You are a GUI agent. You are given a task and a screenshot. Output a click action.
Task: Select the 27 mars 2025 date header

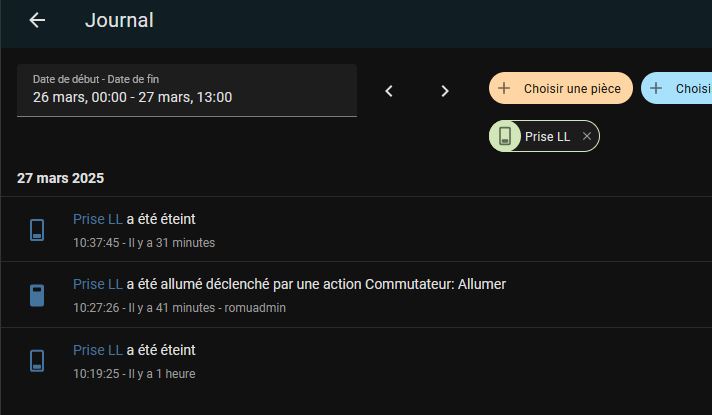60,178
